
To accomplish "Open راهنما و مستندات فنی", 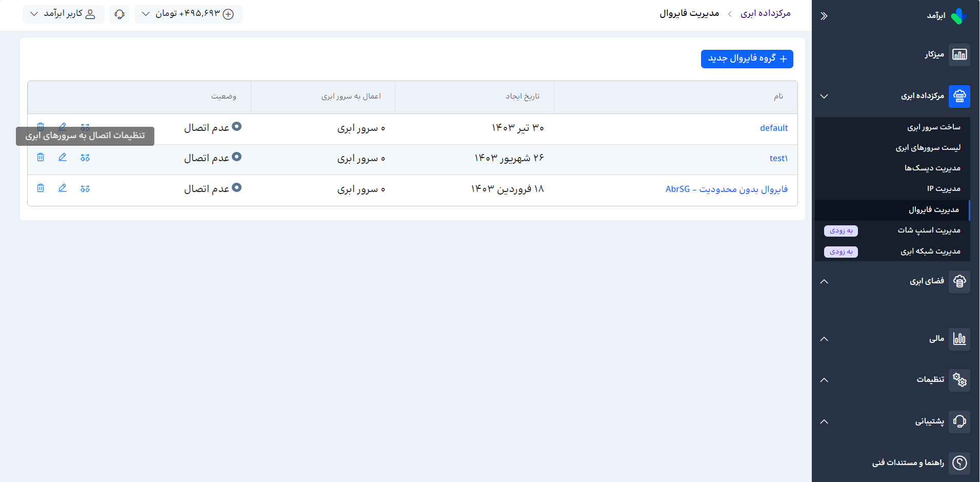I will click(x=908, y=463).
